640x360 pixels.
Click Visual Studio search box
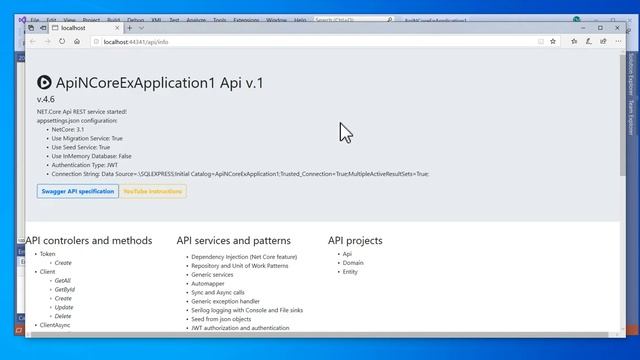coord(353,20)
